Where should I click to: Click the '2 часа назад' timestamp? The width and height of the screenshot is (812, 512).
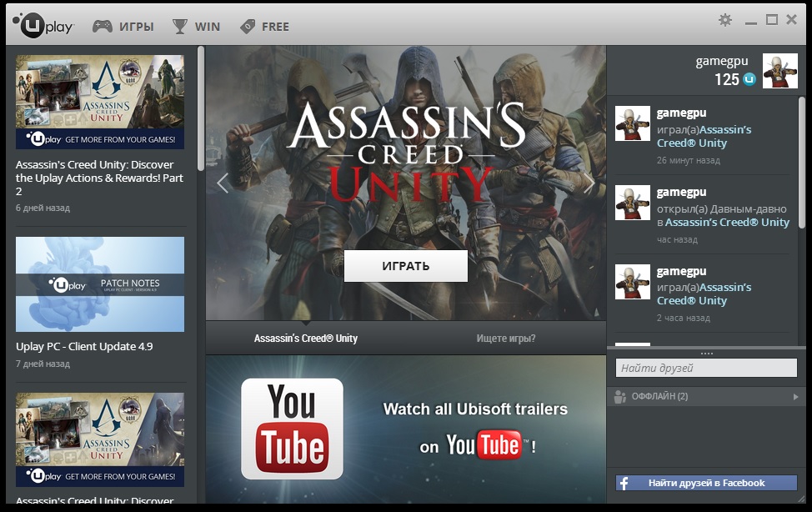(684, 319)
